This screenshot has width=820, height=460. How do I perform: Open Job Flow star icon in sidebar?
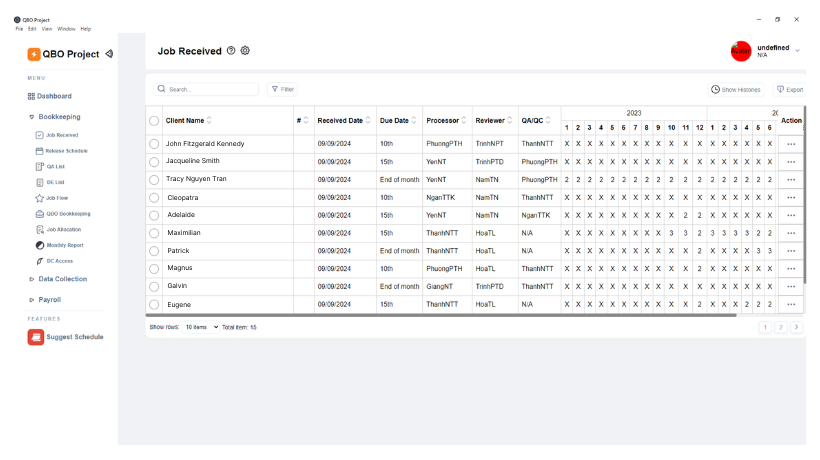tap(39, 198)
